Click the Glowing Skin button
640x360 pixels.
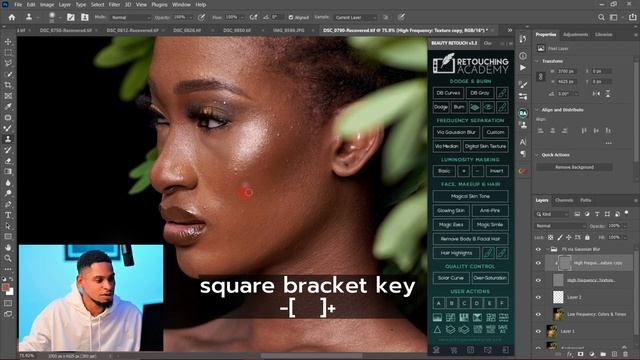451,211
